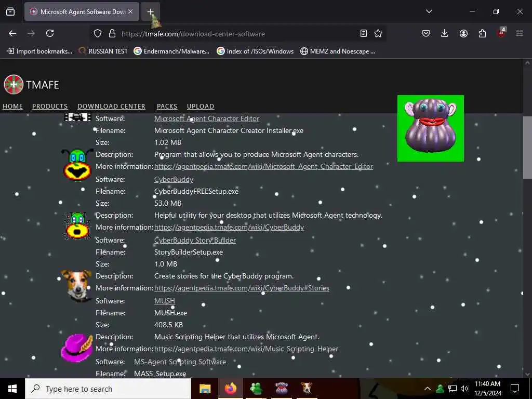This screenshot has width=532, height=399.
Task: Open CyberBuddy Story Builder link
Action: coord(195,240)
